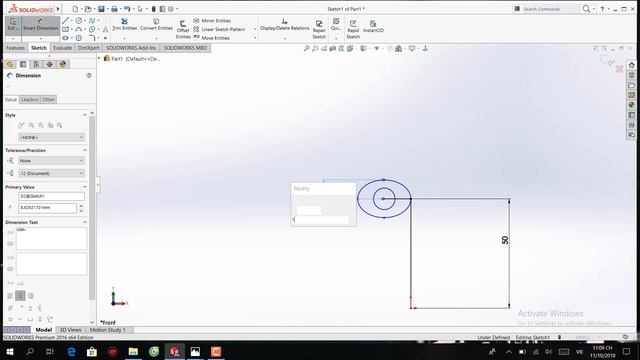This screenshot has height=360, width=640.
Task: Open the 3D Views tab
Action: 71,330
